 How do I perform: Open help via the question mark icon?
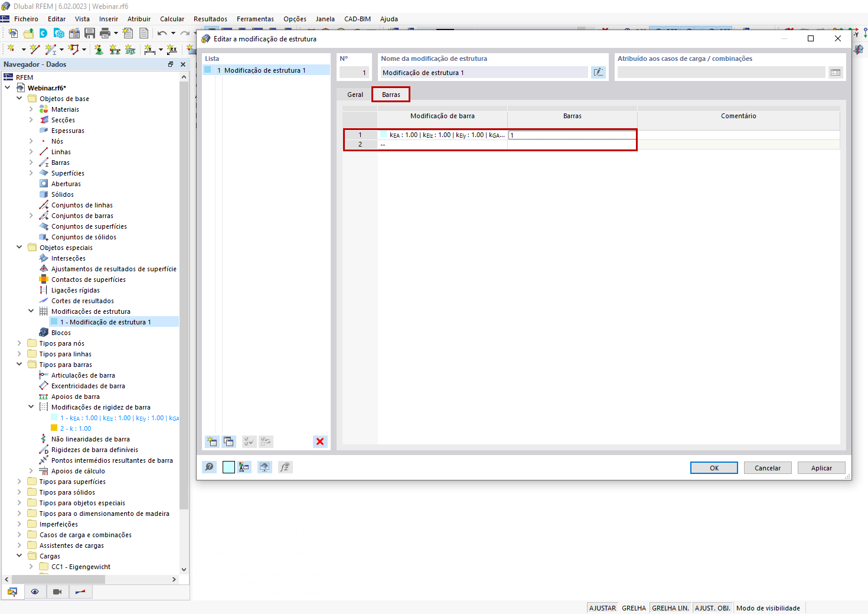[x=210, y=467]
